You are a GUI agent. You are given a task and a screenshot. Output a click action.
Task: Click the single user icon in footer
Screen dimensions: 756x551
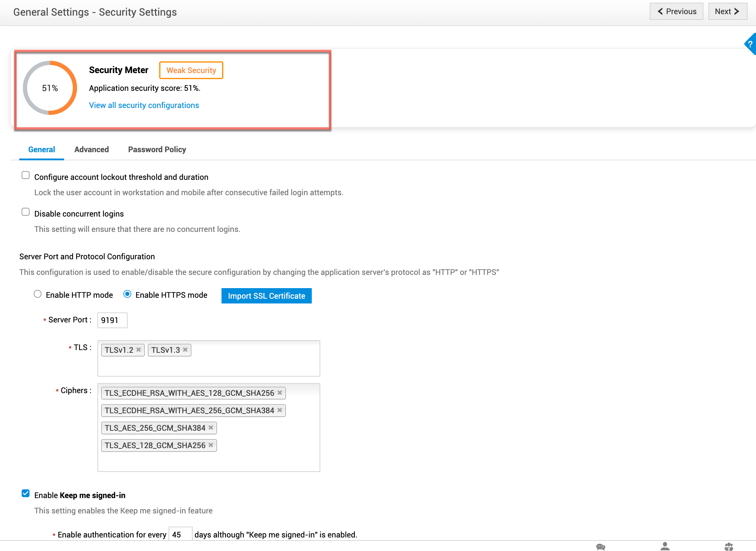[665, 546]
